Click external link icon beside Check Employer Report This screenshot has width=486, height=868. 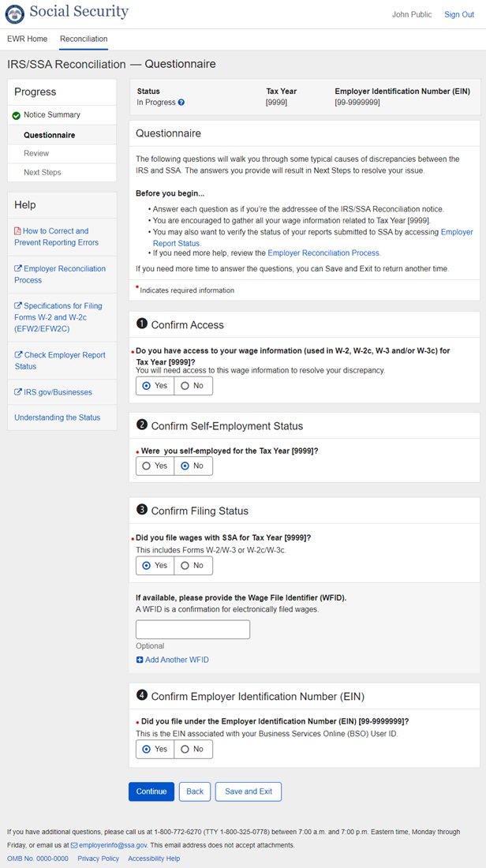point(18,355)
